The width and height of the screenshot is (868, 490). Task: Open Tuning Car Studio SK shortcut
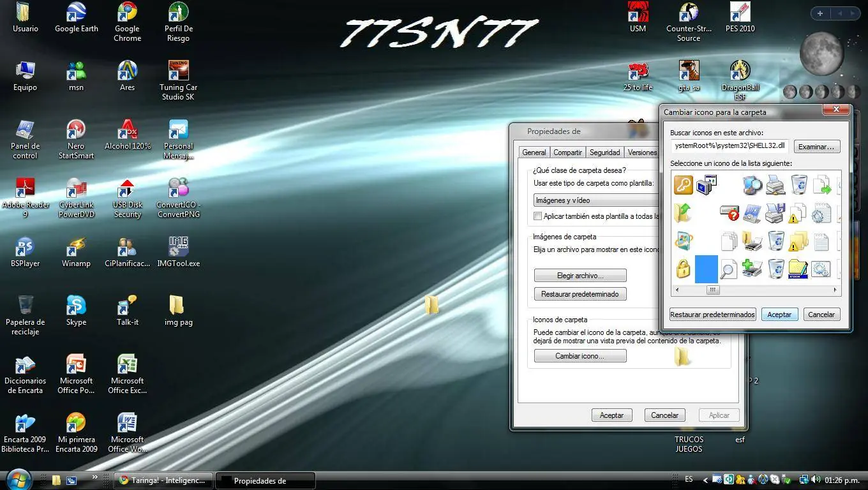178,80
